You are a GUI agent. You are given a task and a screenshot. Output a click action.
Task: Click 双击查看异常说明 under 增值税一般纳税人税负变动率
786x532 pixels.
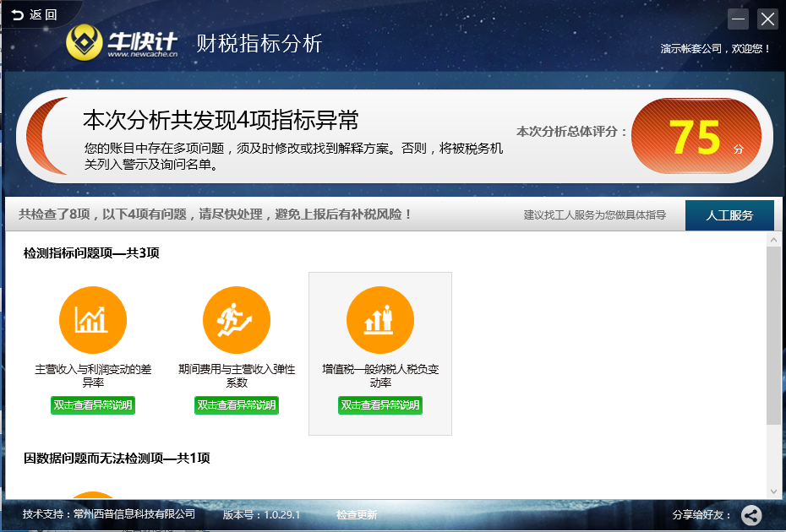pyautogui.click(x=380, y=404)
